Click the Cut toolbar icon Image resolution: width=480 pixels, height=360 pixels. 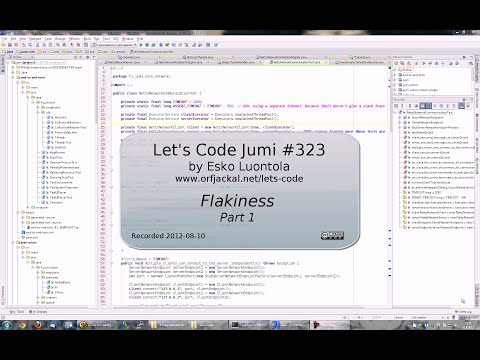(38, 45)
